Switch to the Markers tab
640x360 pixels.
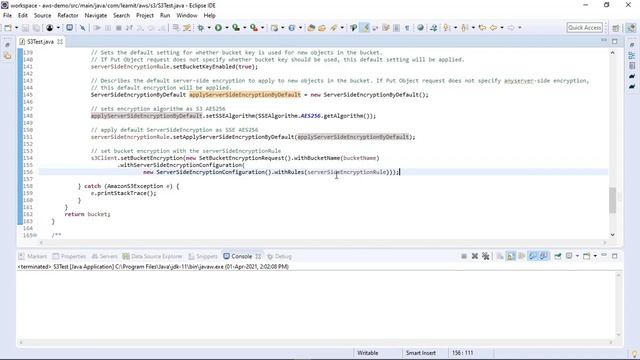click(33, 256)
